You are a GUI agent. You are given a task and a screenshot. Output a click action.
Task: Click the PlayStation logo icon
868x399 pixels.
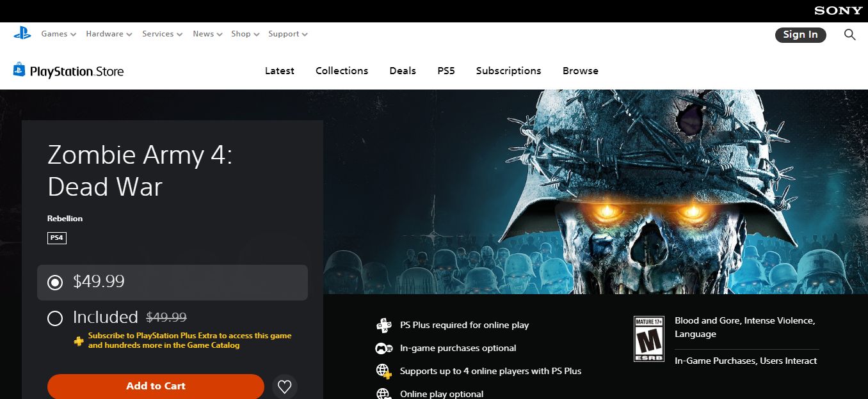tap(22, 33)
